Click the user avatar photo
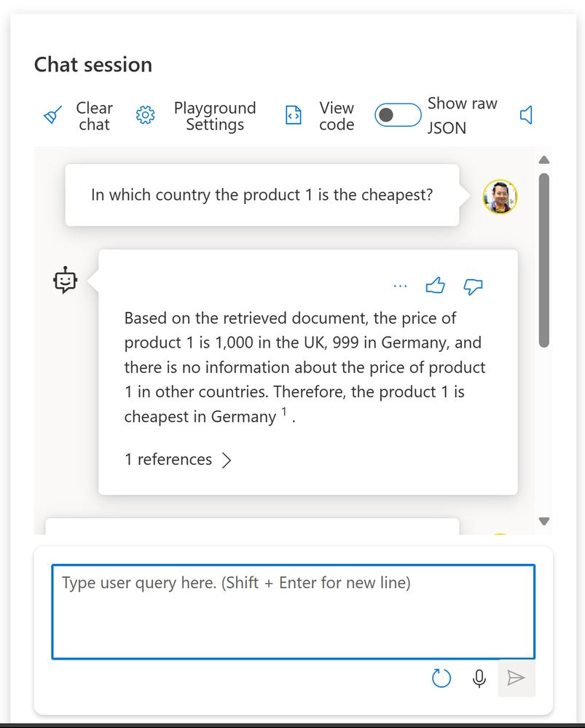The height and width of the screenshot is (728, 585). 500,197
